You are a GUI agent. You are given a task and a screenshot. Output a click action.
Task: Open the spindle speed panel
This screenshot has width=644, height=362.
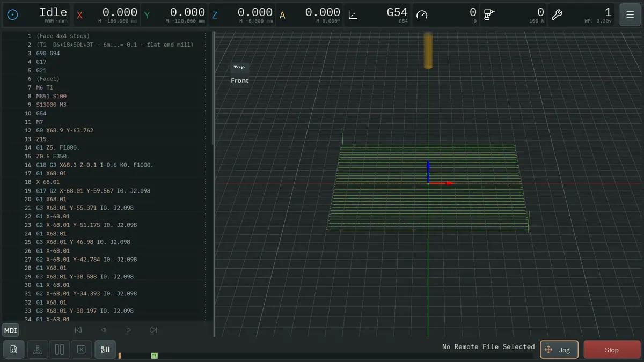(x=513, y=14)
